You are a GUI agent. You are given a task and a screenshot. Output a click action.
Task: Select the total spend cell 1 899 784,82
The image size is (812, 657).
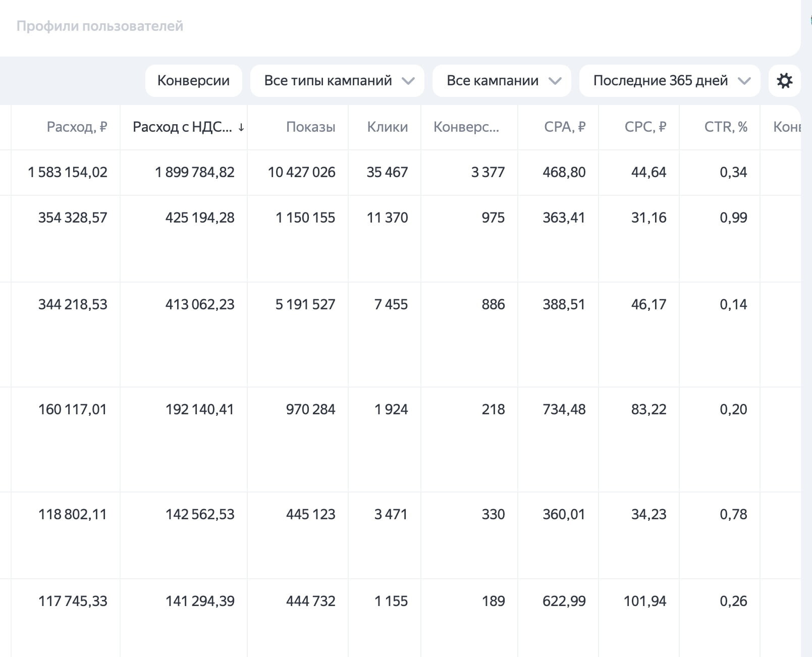pos(194,173)
